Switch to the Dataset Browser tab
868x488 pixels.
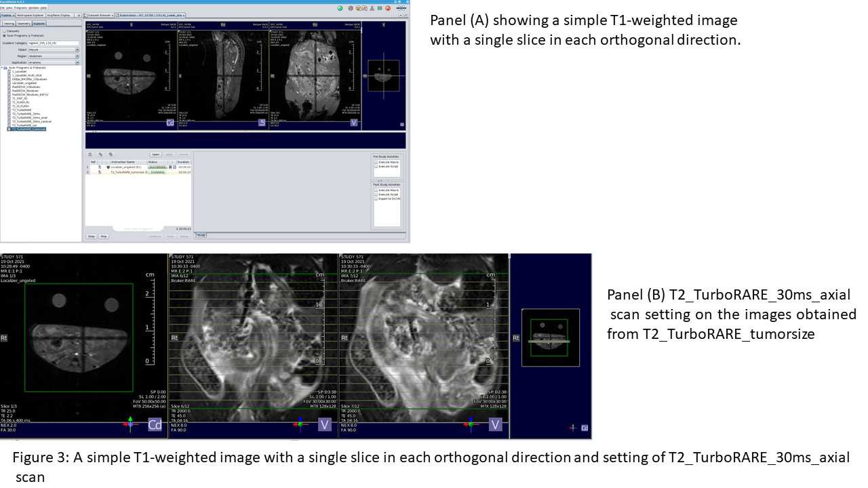[99, 14]
